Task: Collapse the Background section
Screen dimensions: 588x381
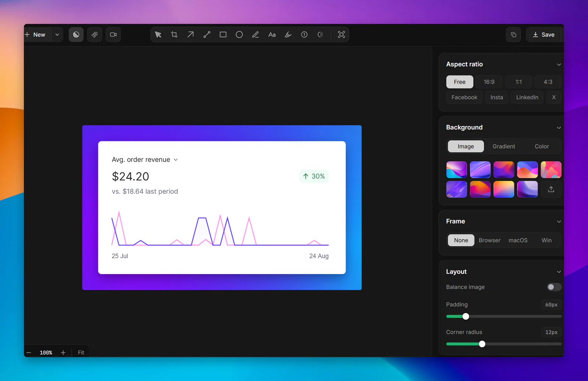Action: click(x=559, y=127)
